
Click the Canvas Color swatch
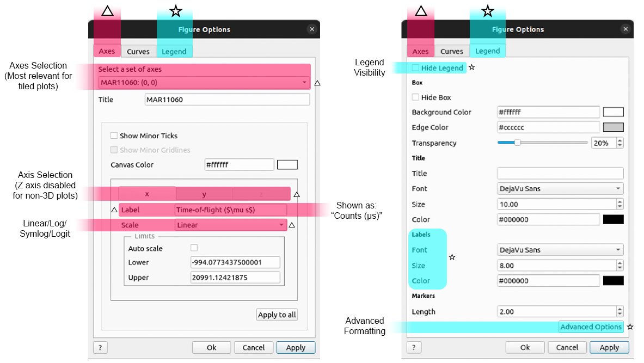[287, 165]
